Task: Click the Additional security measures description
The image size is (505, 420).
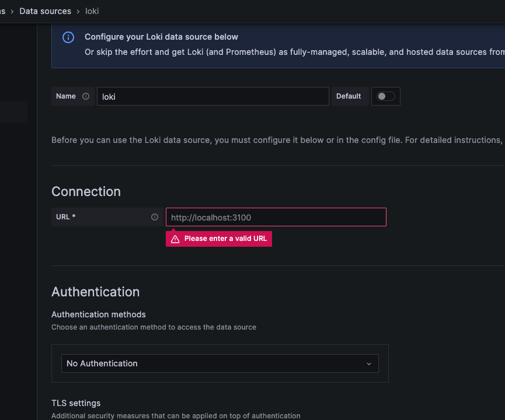Action: (x=176, y=415)
